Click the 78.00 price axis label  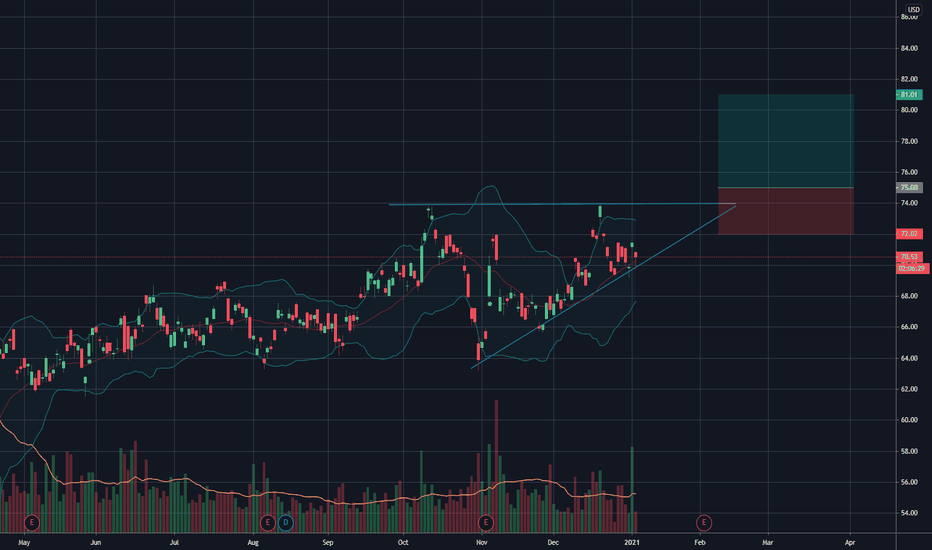tap(909, 142)
